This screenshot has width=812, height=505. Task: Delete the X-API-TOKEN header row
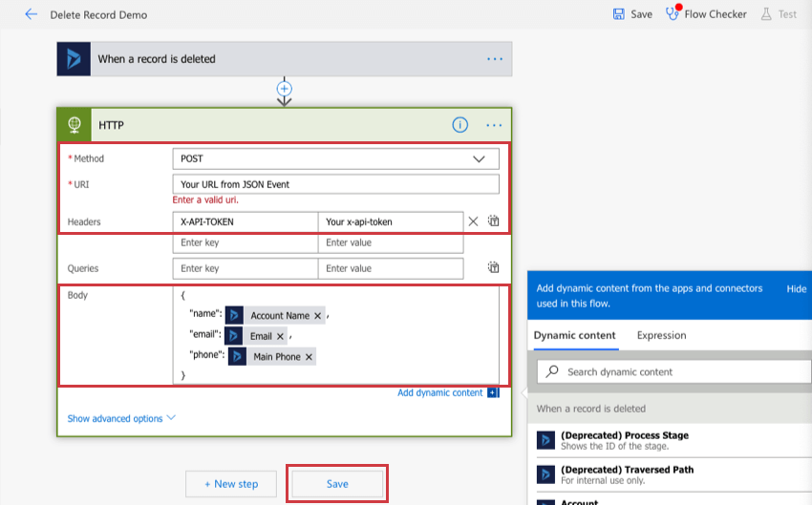click(473, 221)
